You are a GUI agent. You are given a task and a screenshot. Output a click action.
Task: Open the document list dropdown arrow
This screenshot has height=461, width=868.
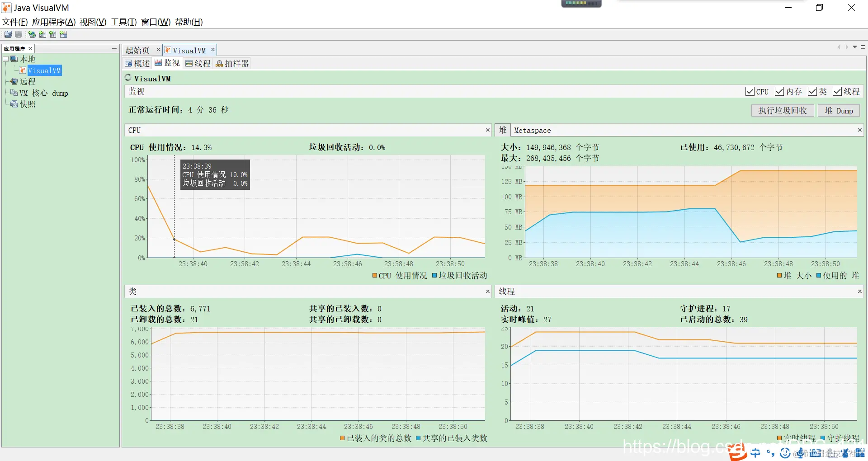[x=855, y=47]
